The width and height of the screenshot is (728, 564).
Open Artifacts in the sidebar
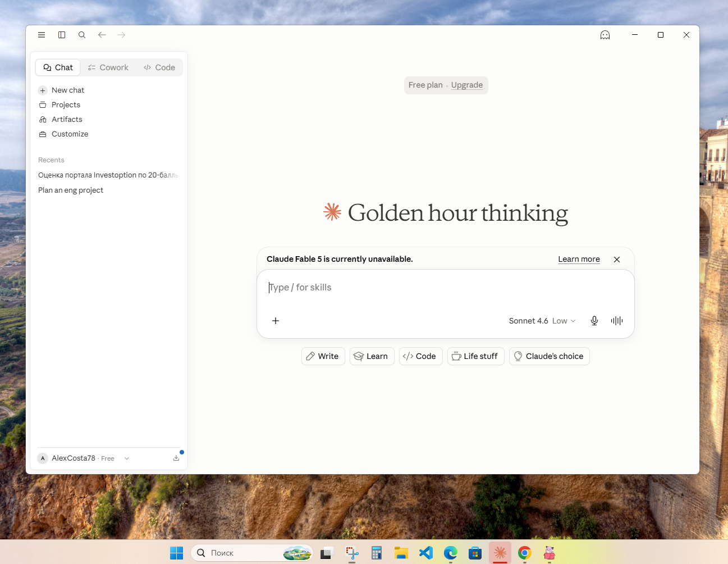[109, 119]
